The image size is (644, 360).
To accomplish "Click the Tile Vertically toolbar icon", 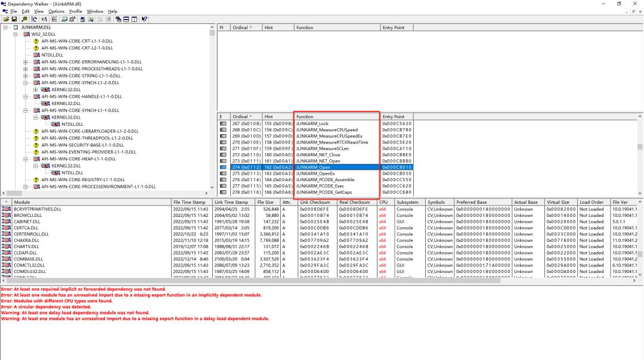I will [x=134, y=19].
